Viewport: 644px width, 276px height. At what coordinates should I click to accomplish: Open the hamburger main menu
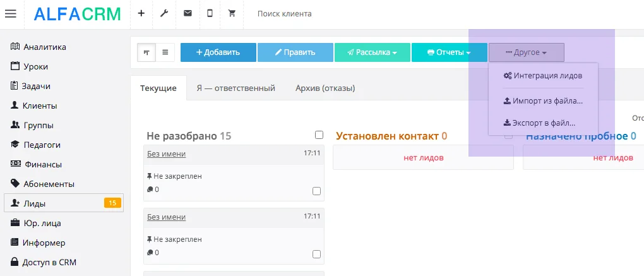coord(11,13)
